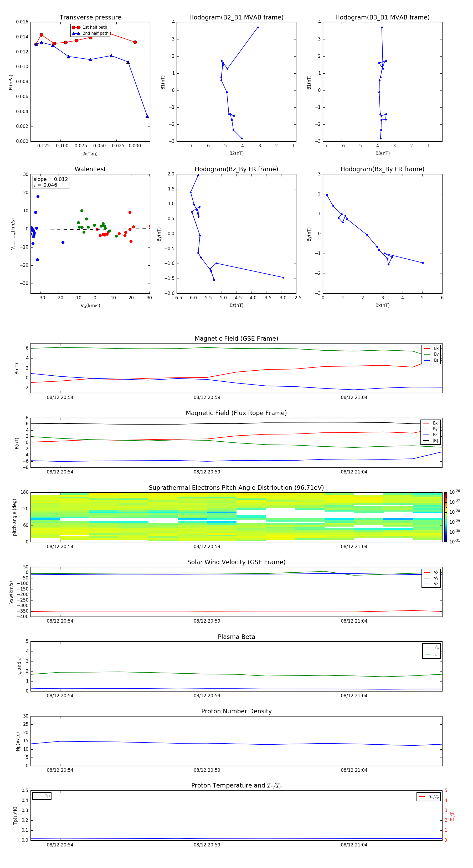Click '08/12 20:59' tick under GSE magnetic field panel

coord(207,398)
